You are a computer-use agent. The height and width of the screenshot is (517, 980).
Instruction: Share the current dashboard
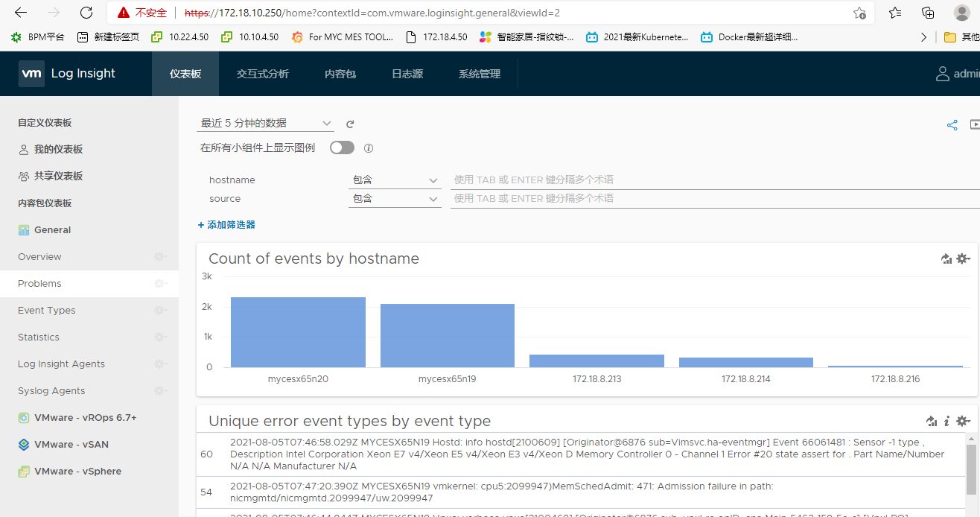[x=952, y=125]
